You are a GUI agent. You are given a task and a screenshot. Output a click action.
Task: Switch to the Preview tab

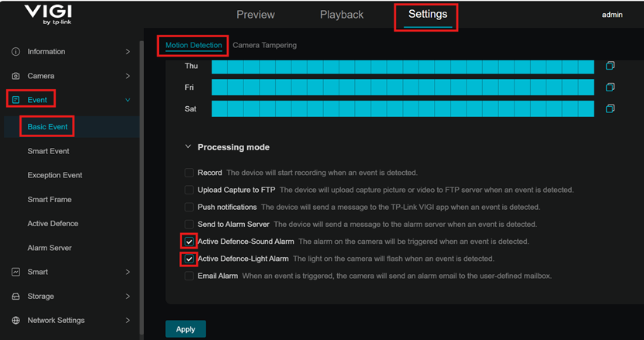pos(256,15)
